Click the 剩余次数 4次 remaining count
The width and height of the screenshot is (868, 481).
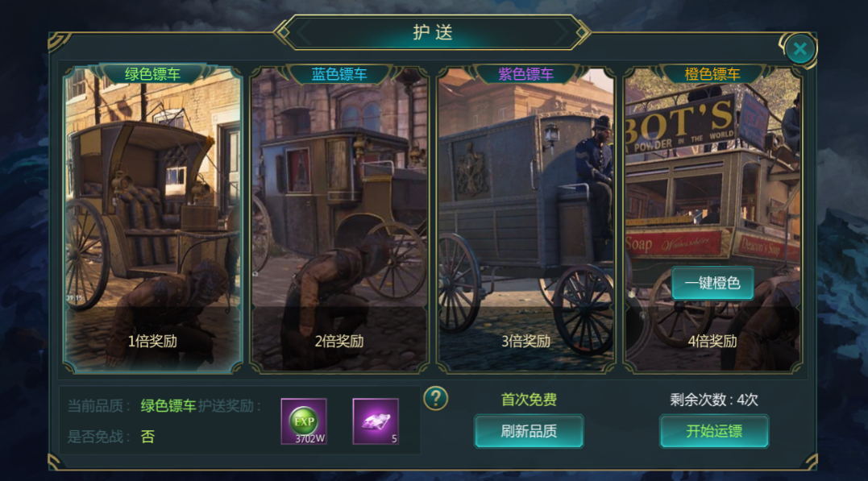point(713,400)
